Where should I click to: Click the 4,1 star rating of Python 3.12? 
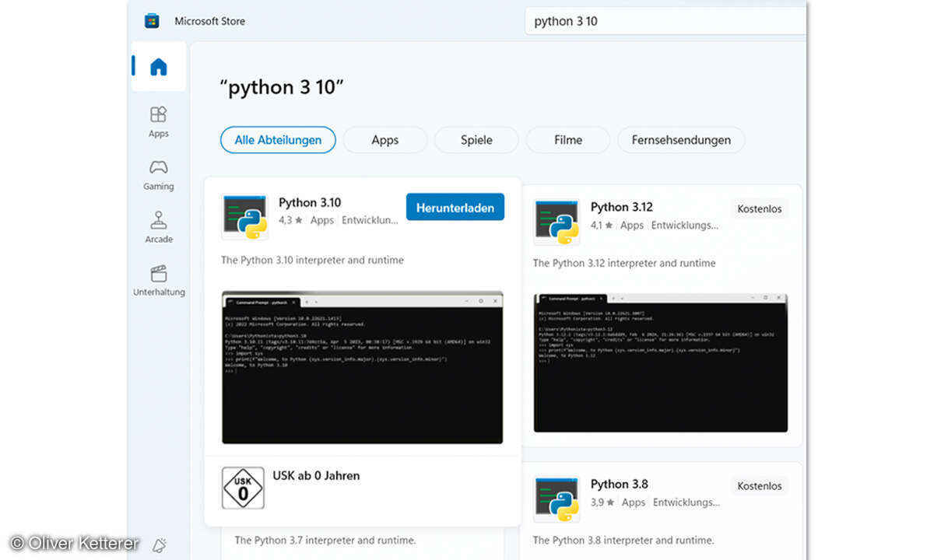[x=602, y=225]
